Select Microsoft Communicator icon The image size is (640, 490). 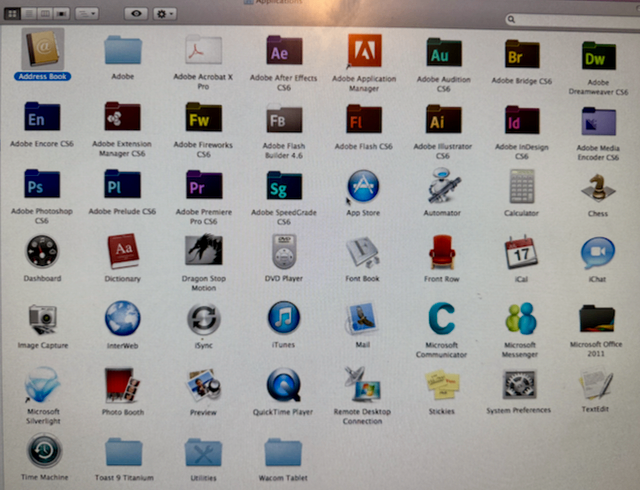pos(442,318)
